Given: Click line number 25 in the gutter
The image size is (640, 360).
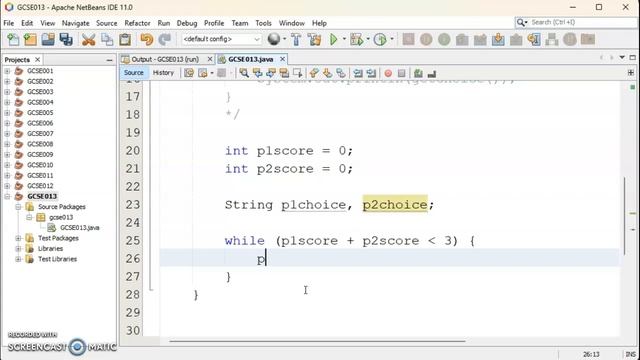Looking at the screenshot, I should point(133,241).
